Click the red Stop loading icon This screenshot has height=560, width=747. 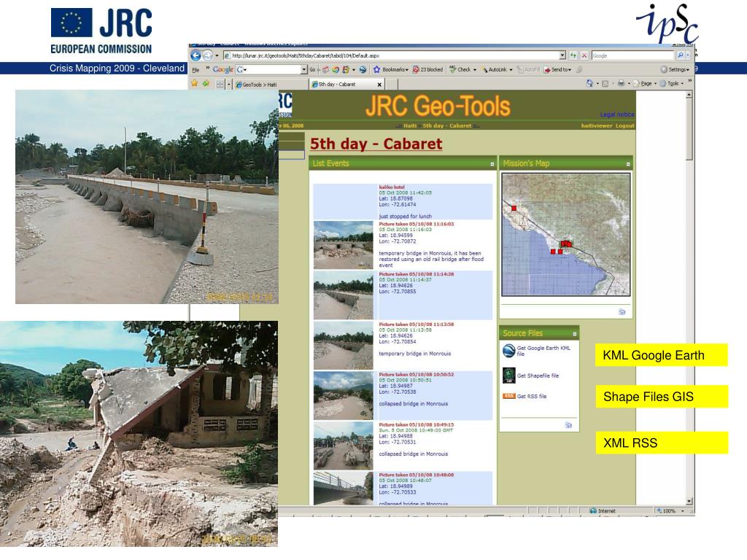click(584, 55)
